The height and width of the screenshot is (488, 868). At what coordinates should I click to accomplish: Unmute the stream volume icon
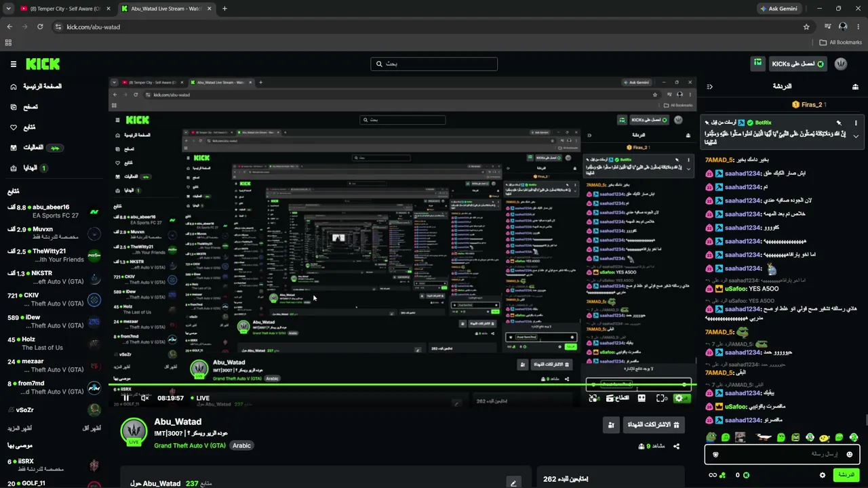pyautogui.click(x=144, y=398)
